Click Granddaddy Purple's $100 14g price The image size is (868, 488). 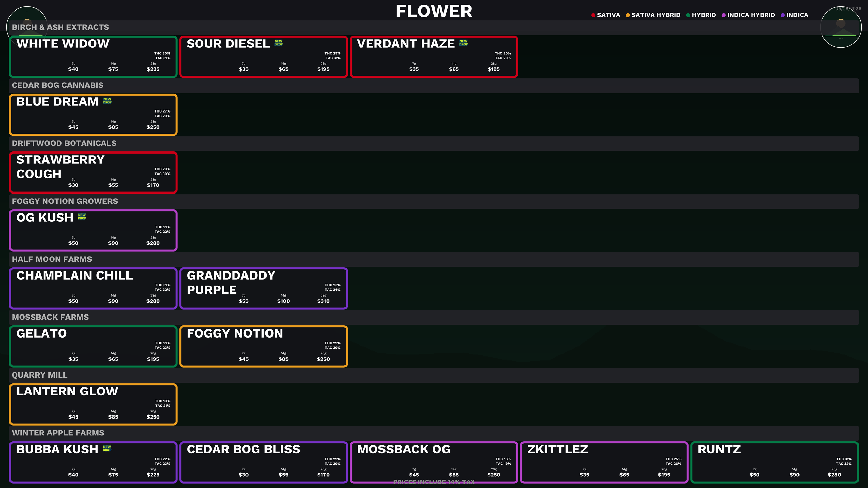[283, 301]
